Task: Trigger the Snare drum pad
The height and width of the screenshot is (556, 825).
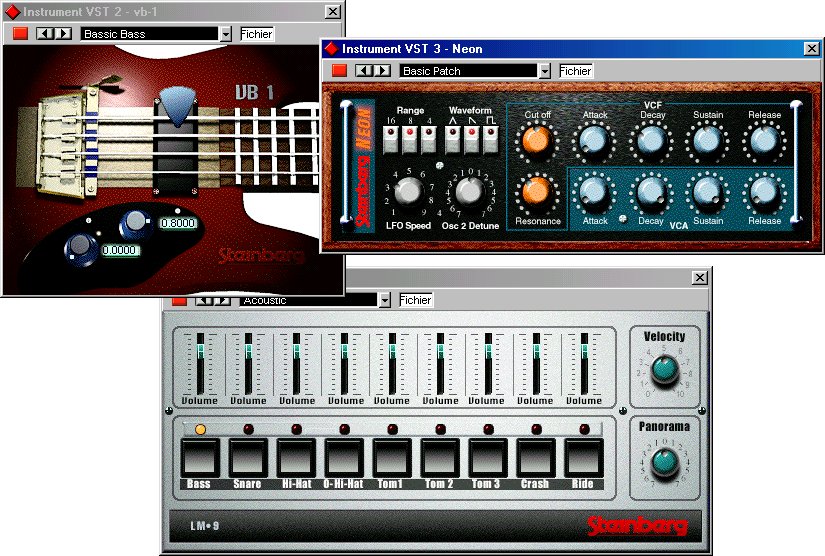Action: coord(248,458)
